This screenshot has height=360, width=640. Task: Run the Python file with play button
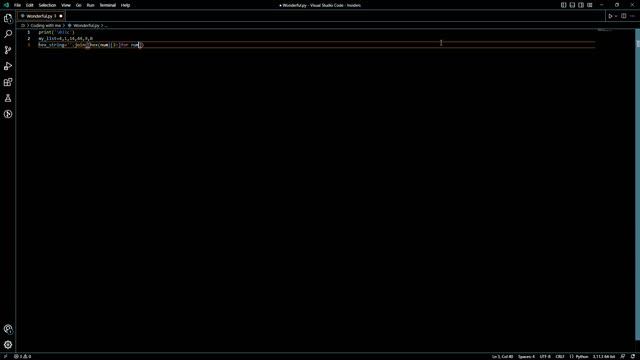click(610, 16)
